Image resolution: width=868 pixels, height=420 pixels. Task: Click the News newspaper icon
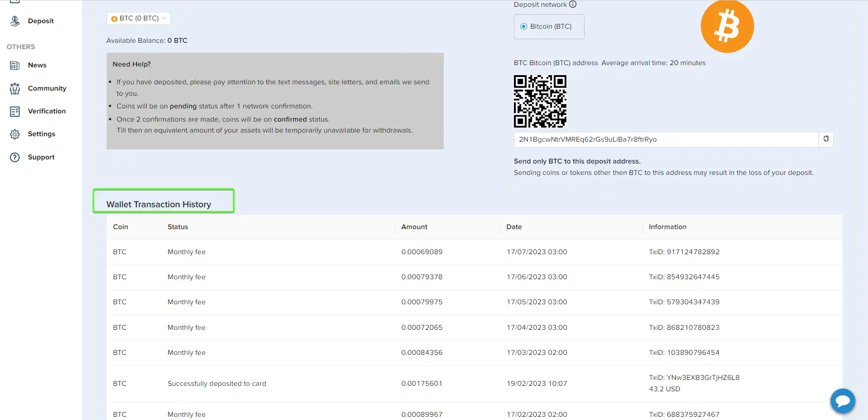pyautogui.click(x=15, y=65)
